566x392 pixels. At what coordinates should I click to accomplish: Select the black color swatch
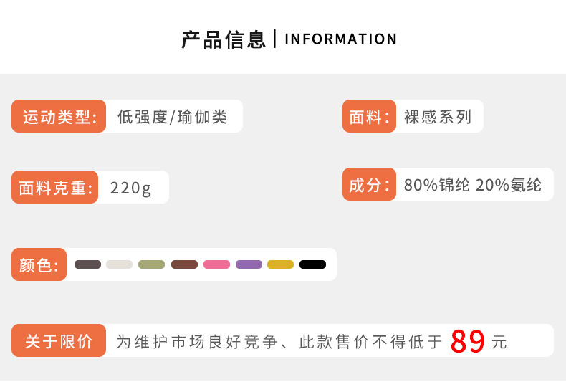[x=312, y=264]
